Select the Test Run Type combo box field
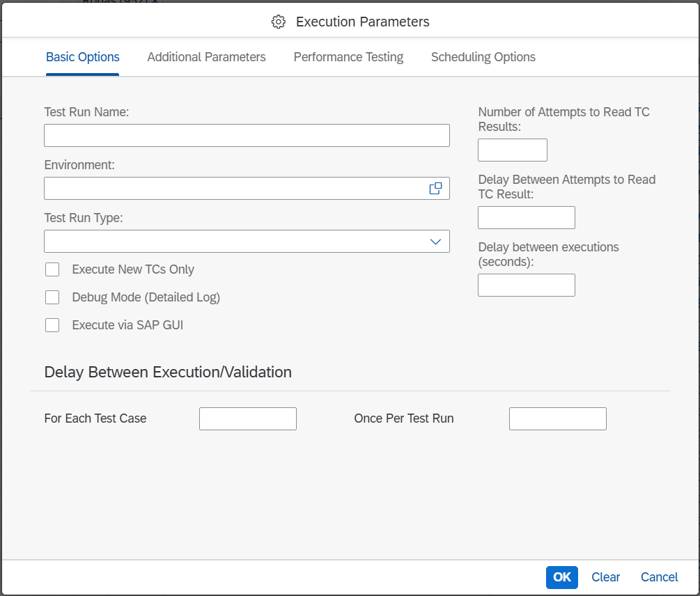This screenshot has width=700, height=596. pyautogui.click(x=233, y=242)
